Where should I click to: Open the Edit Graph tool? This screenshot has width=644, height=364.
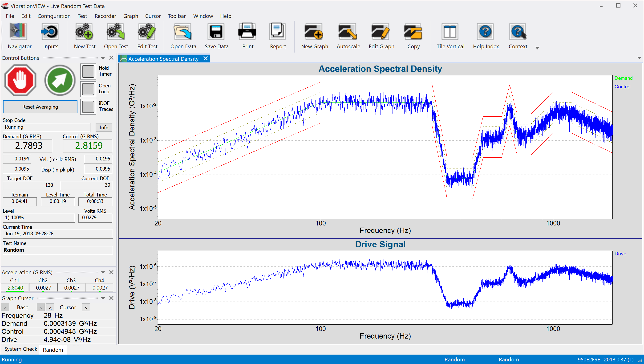tap(381, 35)
